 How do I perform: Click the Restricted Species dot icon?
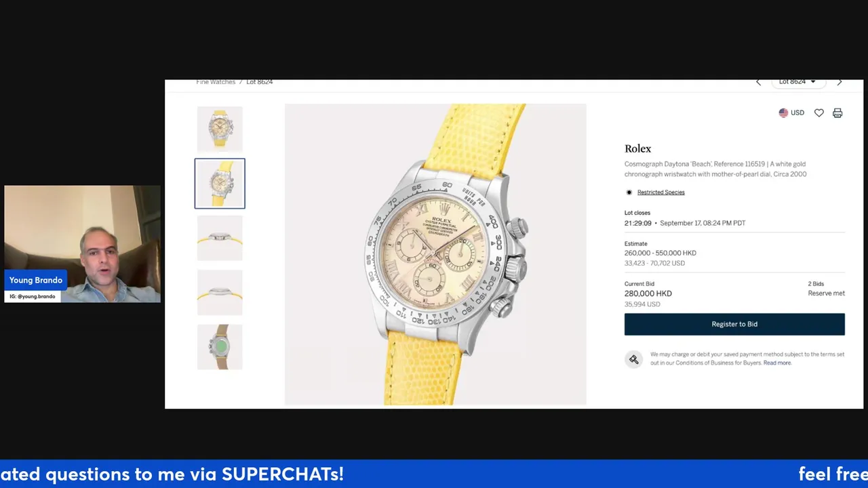click(629, 192)
